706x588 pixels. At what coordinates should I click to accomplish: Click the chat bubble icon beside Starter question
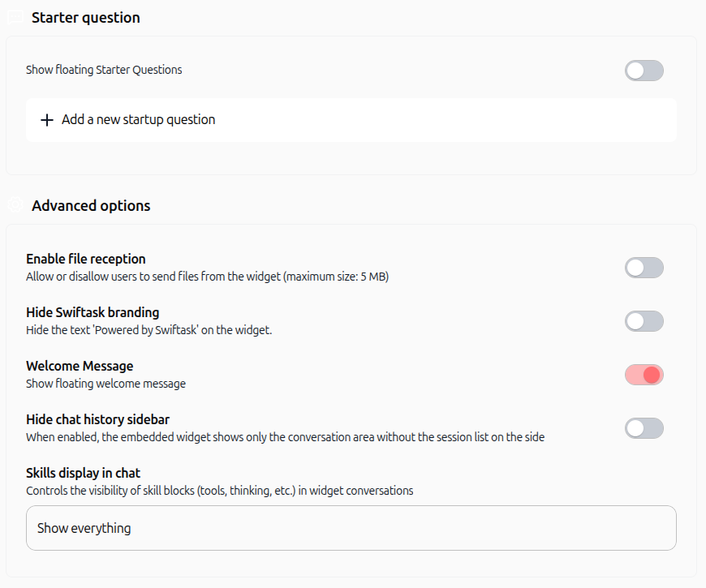(x=15, y=18)
